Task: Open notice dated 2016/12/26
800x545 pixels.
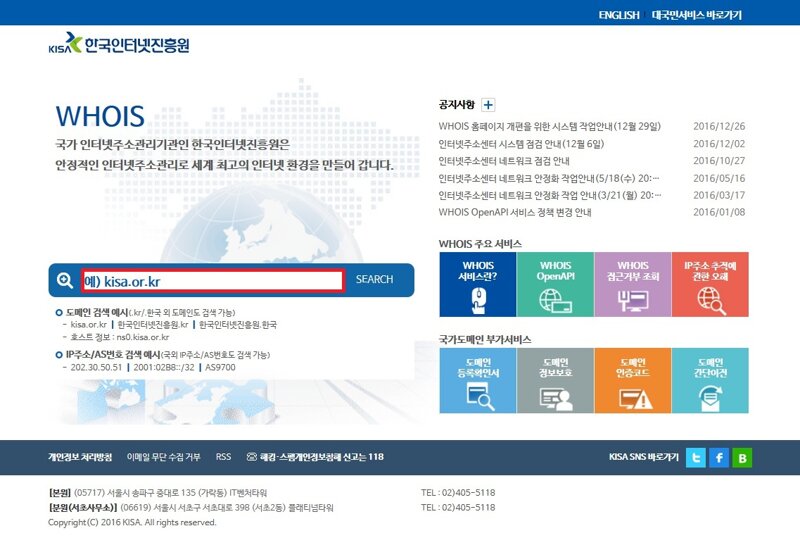Action: [x=549, y=126]
